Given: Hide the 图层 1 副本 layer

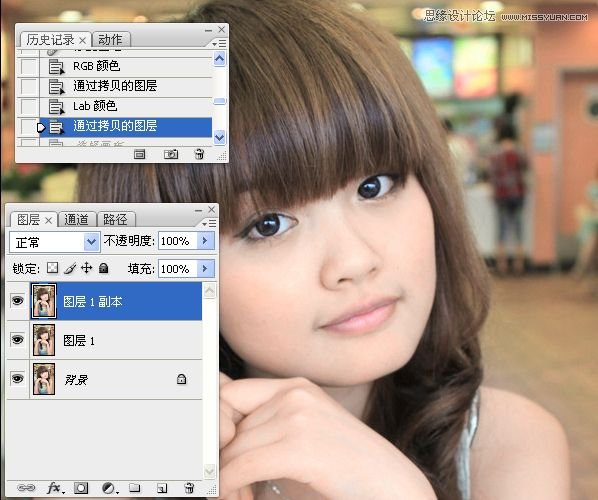Looking at the screenshot, I should (17, 301).
